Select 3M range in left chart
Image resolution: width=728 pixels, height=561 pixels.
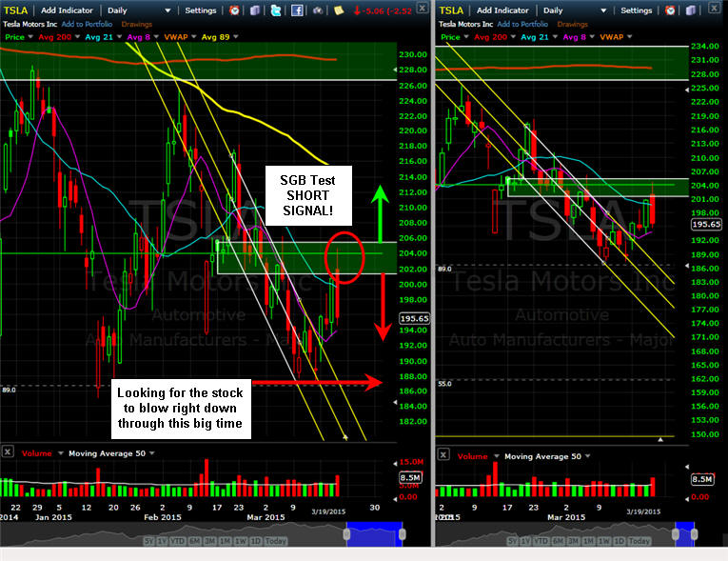click(210, 541)
